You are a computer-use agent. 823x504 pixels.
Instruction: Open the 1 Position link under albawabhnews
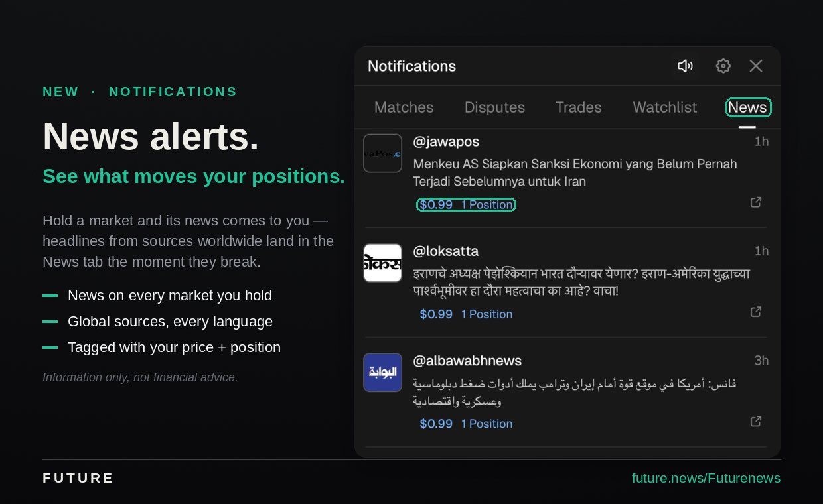486,424
